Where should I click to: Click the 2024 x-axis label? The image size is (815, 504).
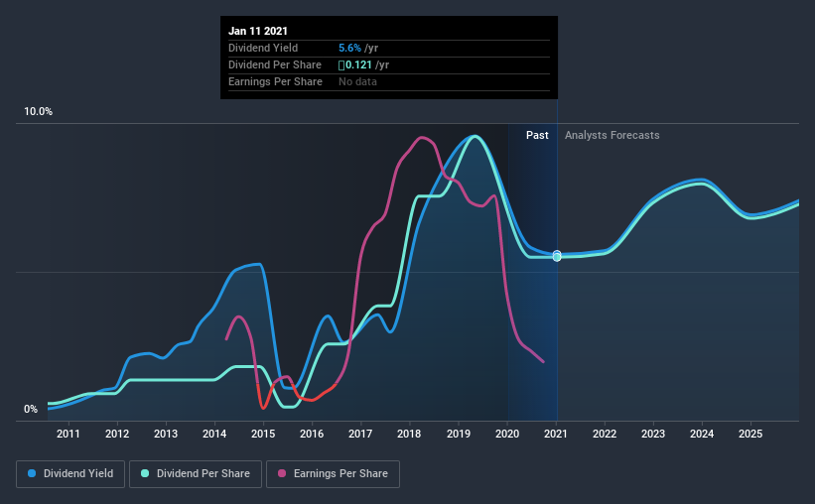pyautogui.click(x=702, y=434)
